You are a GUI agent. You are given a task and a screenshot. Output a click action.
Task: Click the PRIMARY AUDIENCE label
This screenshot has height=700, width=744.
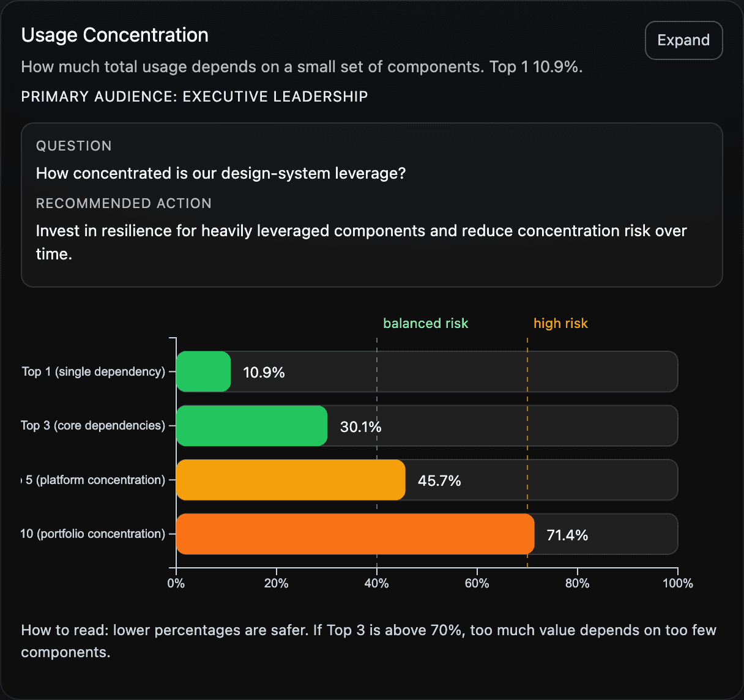(194, 96)
